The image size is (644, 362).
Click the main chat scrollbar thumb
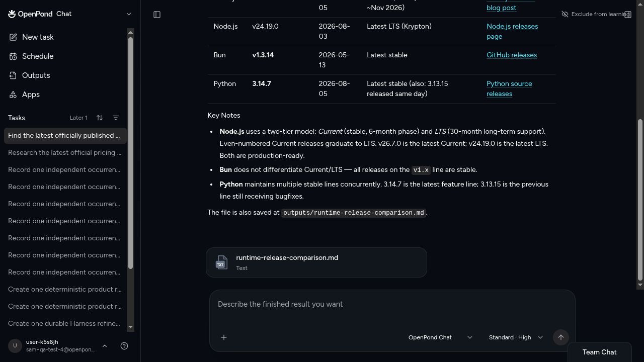[640, 200]
